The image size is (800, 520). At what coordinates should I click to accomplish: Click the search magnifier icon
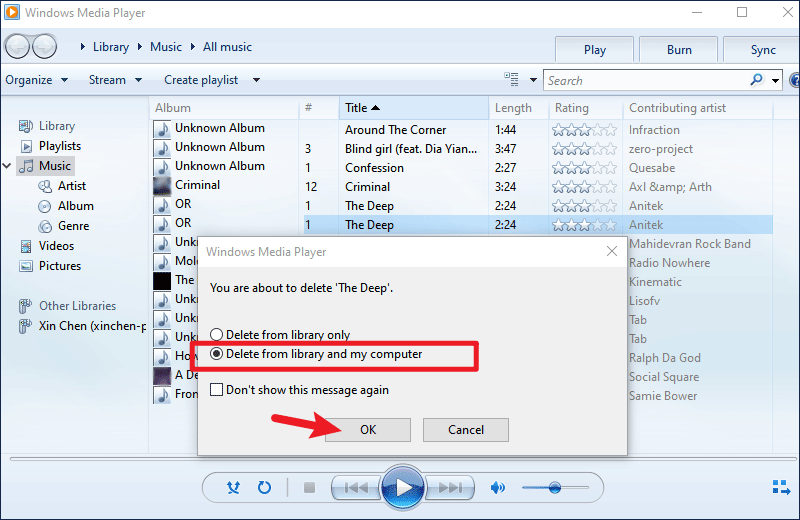pyautogui.click(x=756, y=80)
